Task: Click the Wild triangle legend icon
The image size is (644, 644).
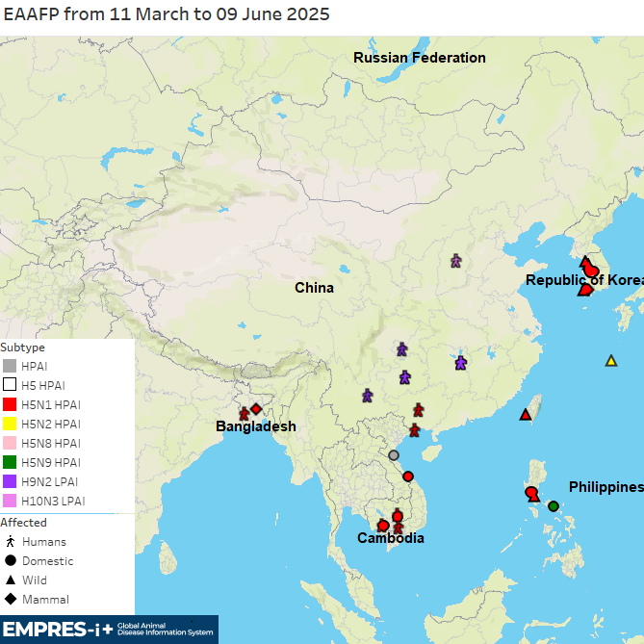Action: pos(10,580)
